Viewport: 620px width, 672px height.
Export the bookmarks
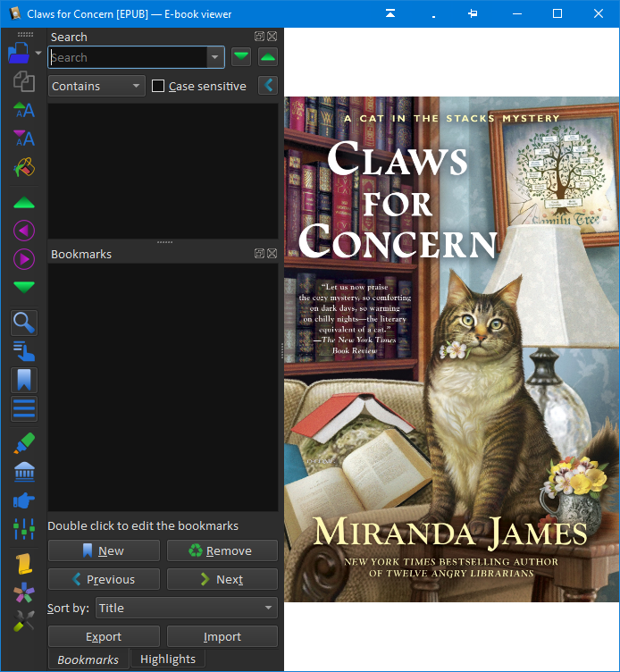tap(105, 636)
